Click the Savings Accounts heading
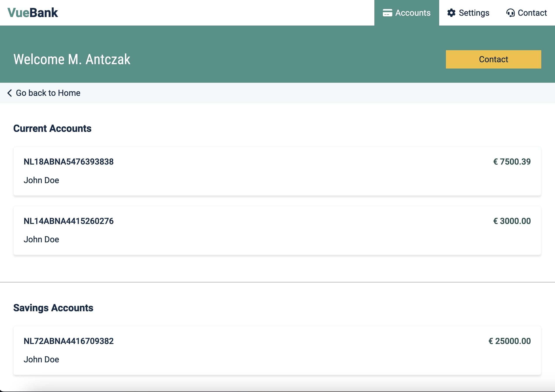Screen dimensions: 555x392 pos(53,308)
